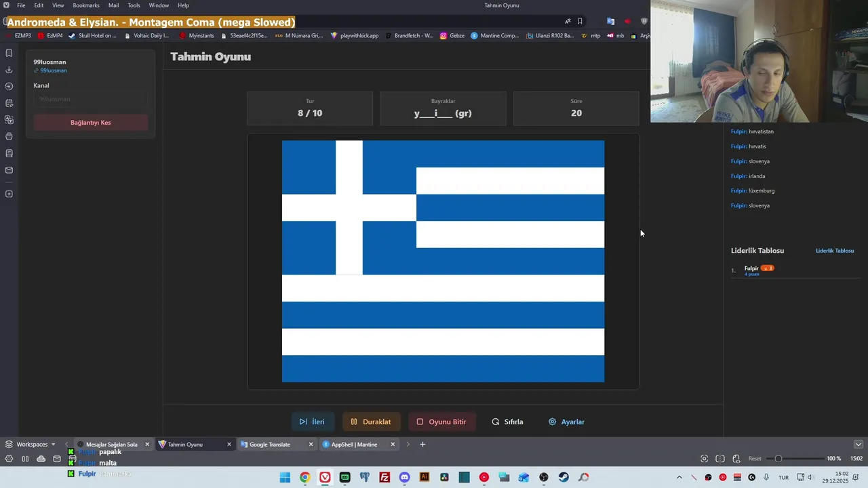Open the Bookmarks menu
Screen dimensions: 868x488
point(86,5)
